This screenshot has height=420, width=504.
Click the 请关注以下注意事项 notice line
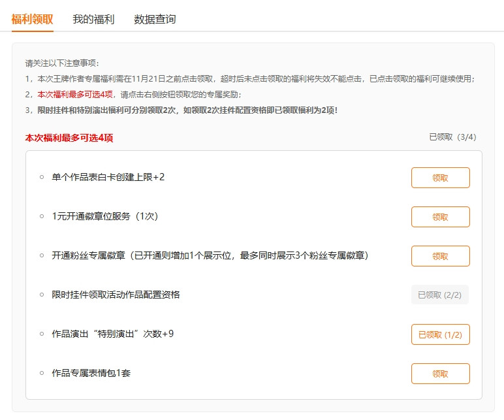tap(63, 63)
